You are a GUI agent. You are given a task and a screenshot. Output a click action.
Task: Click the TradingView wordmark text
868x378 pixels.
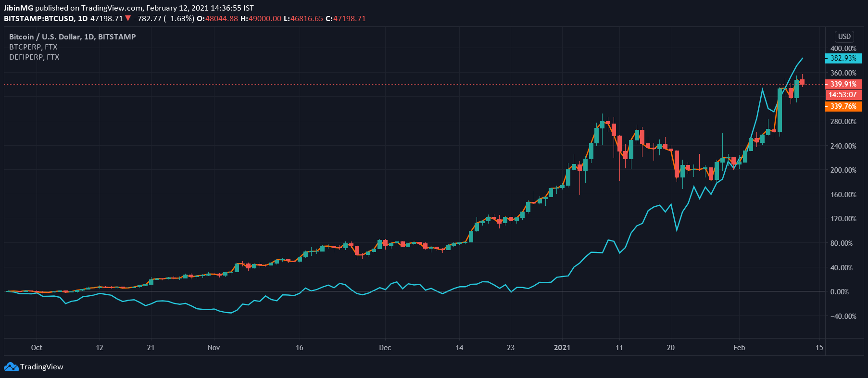pos(41,367)
